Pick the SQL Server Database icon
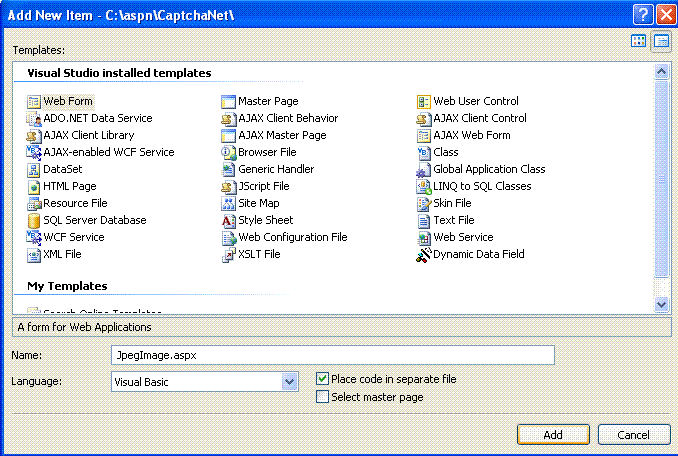This screenshot has width=678, height=456. click(x=34, y=220)
